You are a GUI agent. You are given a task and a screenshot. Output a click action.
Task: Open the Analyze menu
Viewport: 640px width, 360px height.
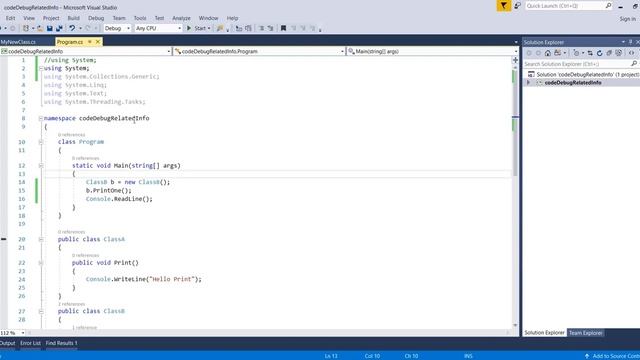181,18
